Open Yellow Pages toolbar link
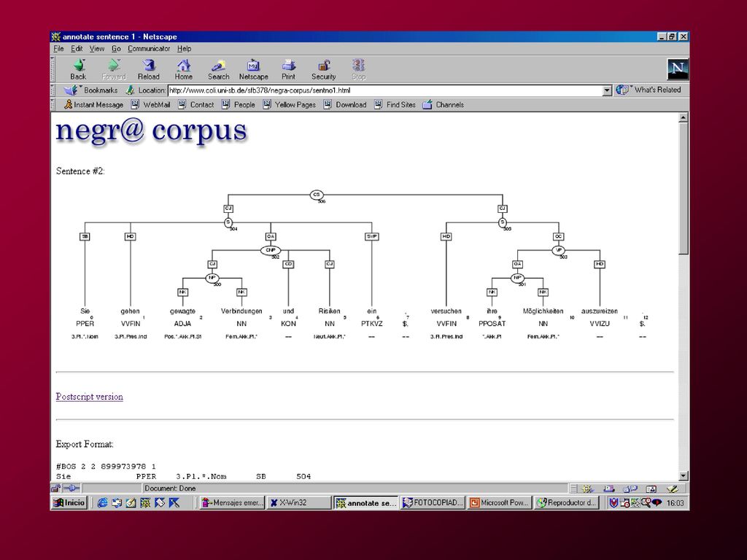The image size is (747, 560). tap(289, 105)
